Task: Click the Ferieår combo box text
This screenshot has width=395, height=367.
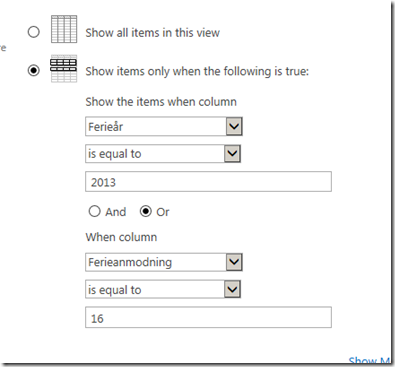Action: (x=106, y=127)
